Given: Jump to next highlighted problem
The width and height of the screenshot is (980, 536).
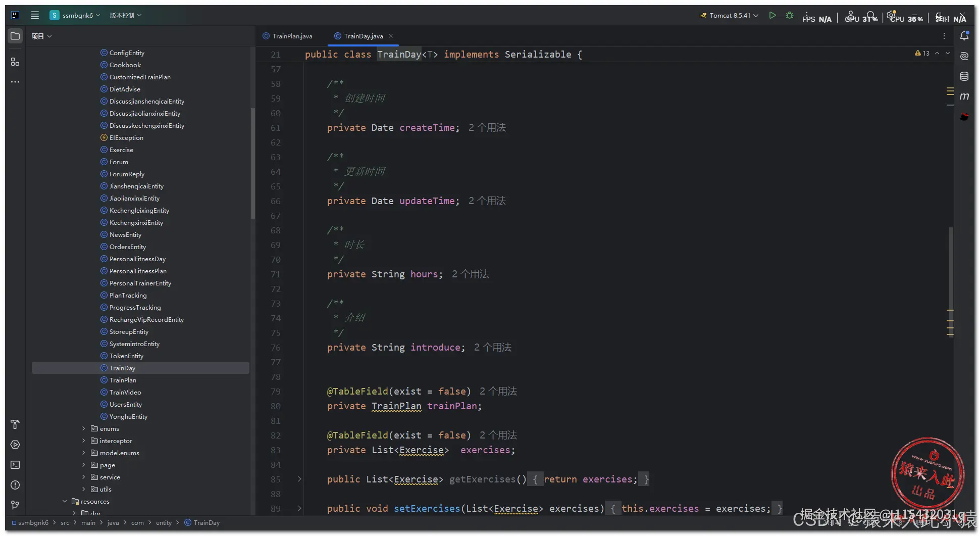Looking at the screenshot, I should 948,53.
